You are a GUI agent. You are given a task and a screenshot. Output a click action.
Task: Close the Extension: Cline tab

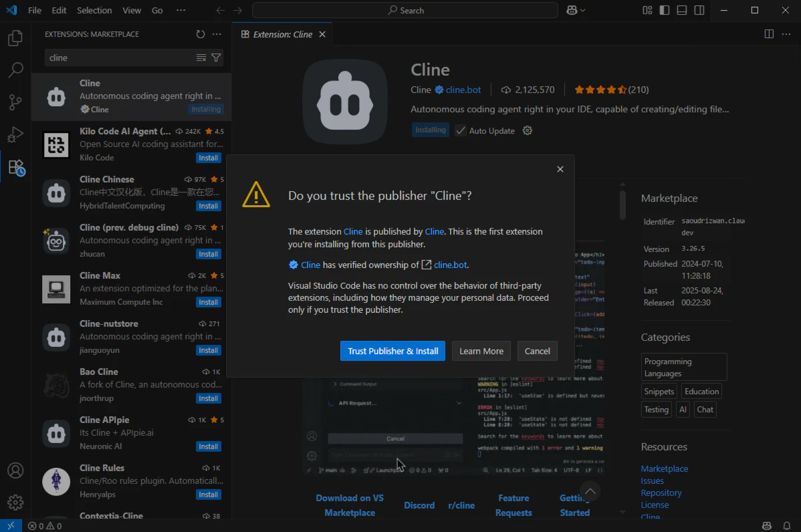click(x=322, y=34)
